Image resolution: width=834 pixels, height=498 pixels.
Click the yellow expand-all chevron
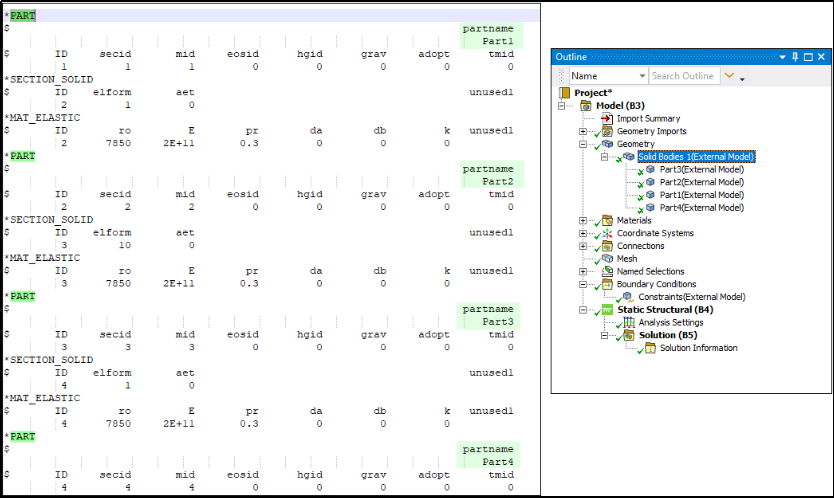729,76
